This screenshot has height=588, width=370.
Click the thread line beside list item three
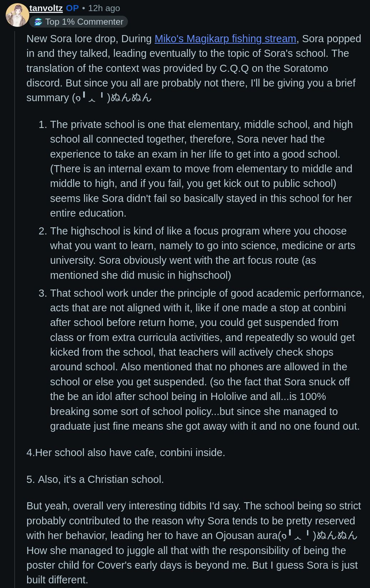tap(15, 357)
